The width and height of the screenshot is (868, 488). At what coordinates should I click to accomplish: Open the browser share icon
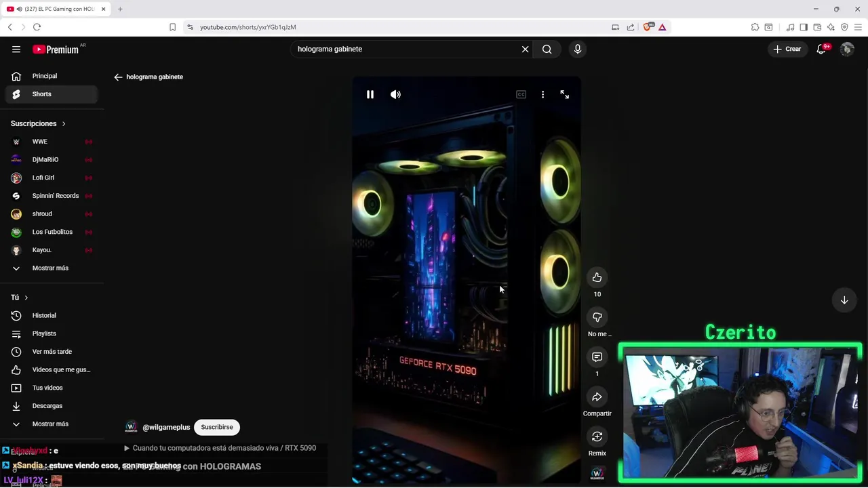[x=631, y=27]
